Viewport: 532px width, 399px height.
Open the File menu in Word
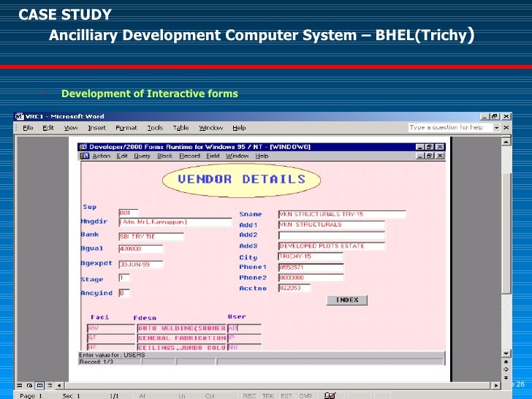[x=28, y=128]
